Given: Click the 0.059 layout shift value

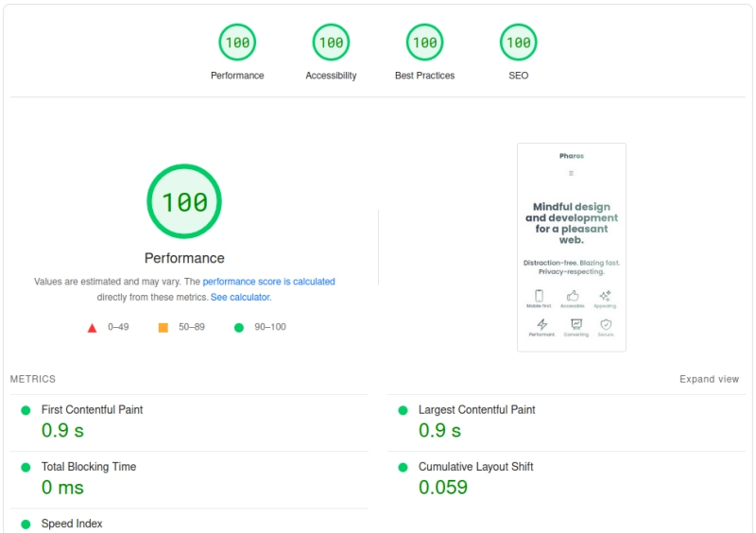Looking at the screenshot, I should [x=443, y=488].
